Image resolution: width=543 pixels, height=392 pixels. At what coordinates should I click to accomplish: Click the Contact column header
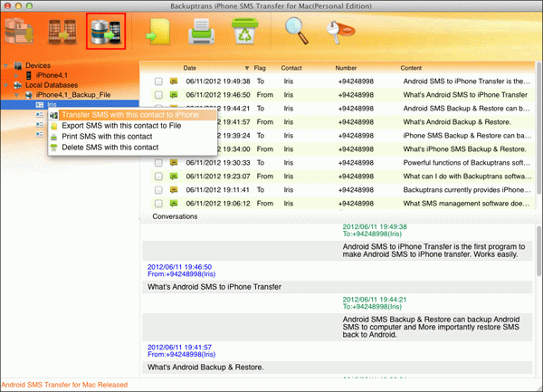[x=291, y=68]
